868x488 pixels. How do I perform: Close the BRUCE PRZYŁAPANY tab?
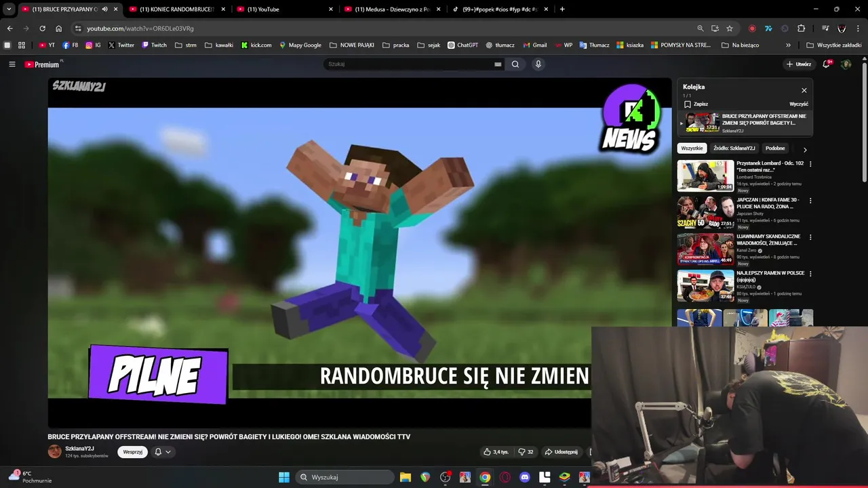(115, 9)
